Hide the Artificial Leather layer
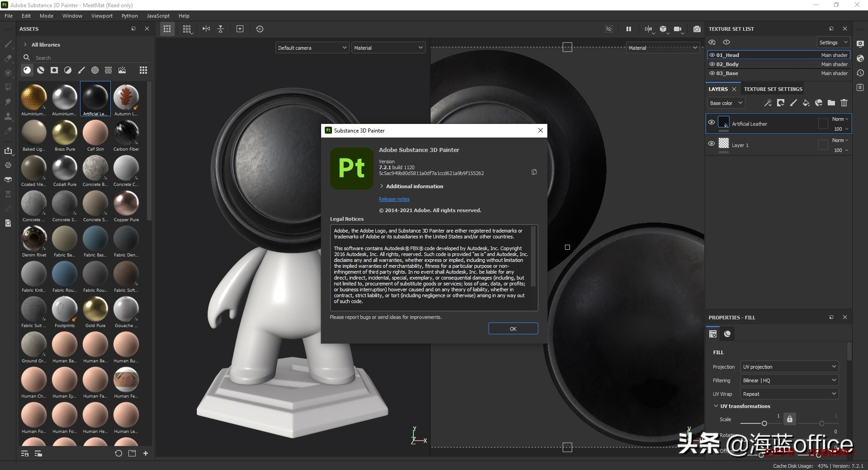The height and width of the screenshot is (470, 868). 711,123
